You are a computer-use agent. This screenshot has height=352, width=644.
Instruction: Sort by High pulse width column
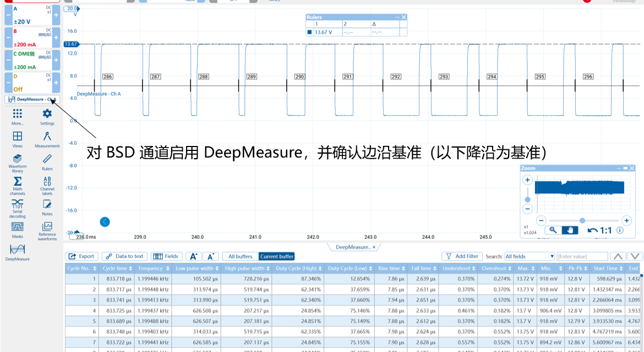pos(247,268)
